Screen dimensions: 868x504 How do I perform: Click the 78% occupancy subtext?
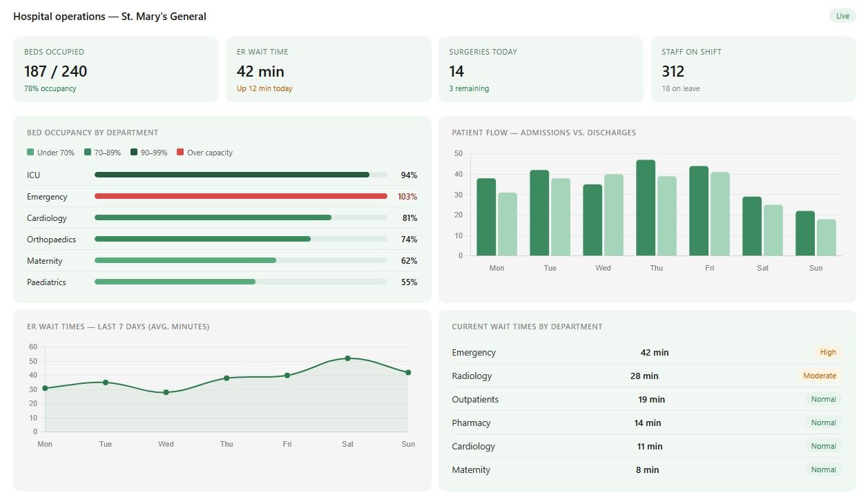tap(50, 88)
